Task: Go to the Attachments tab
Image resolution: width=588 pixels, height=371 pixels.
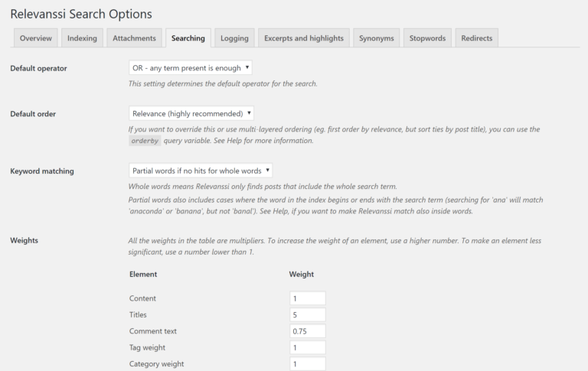Action: 134,37
